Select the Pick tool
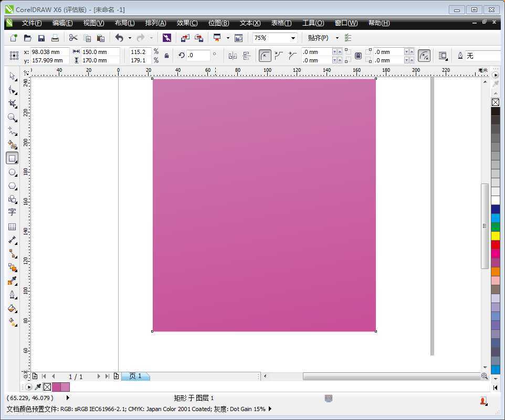 [x=12, y=76]
